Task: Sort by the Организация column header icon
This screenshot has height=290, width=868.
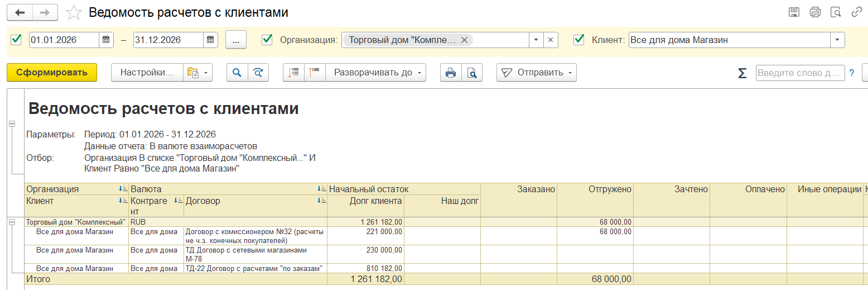Action: (123, 189)
